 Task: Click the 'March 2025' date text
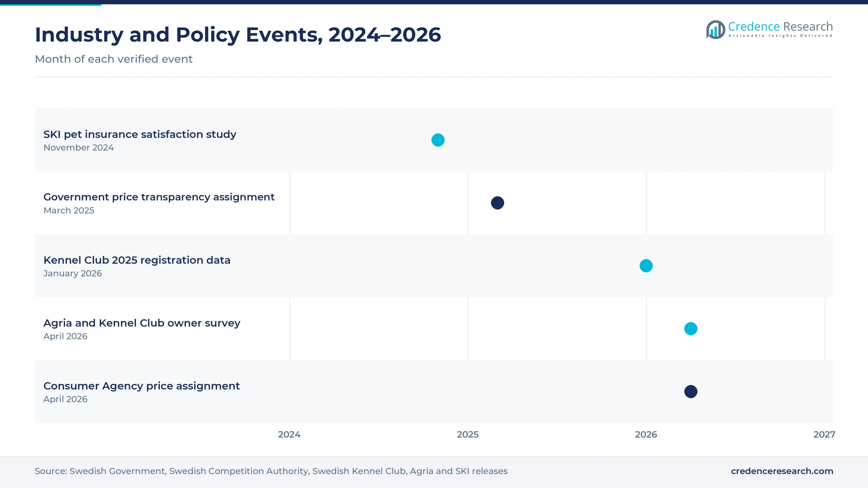pyautogui.click(x=69, y=210)
